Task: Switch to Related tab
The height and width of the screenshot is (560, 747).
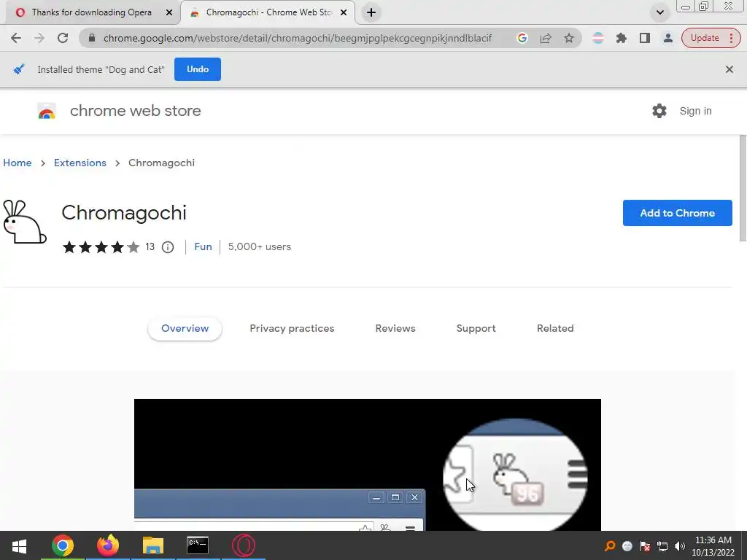Action: [555, 329]
